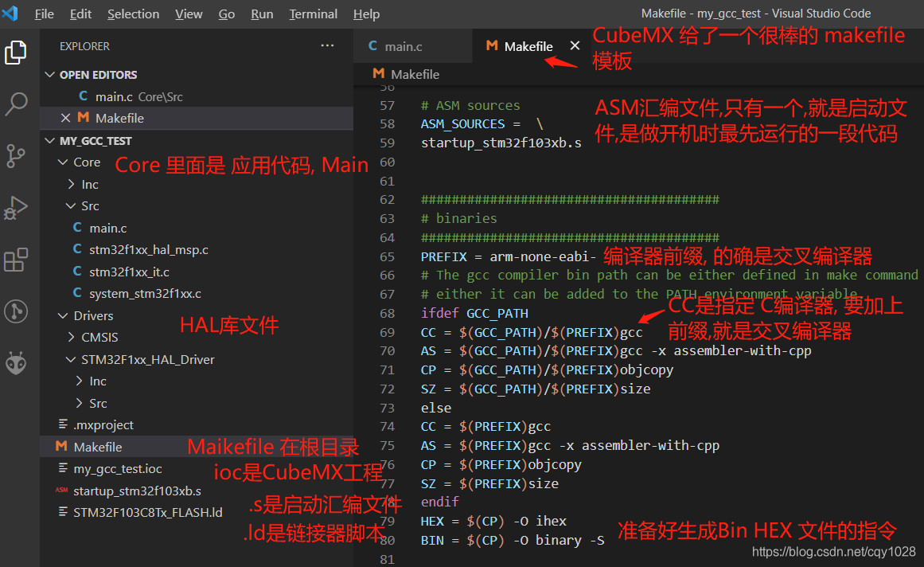Open the Extensions view
The height and width of the screenshot is (567, 924).
click(x=16, y=260)
